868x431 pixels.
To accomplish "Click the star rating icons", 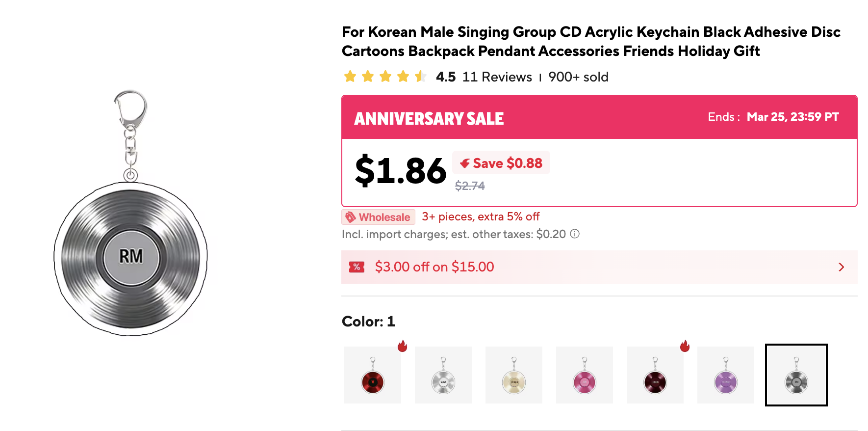I will point(385,77).
